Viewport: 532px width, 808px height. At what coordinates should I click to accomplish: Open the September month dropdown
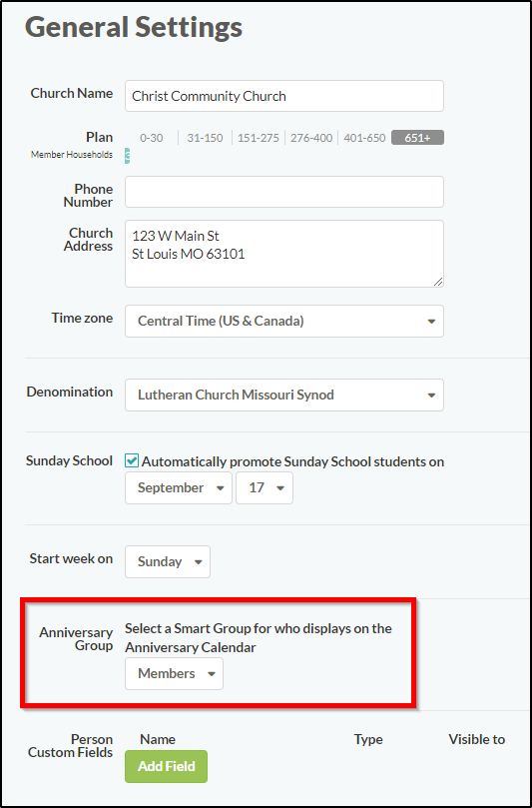click(179, 487)
